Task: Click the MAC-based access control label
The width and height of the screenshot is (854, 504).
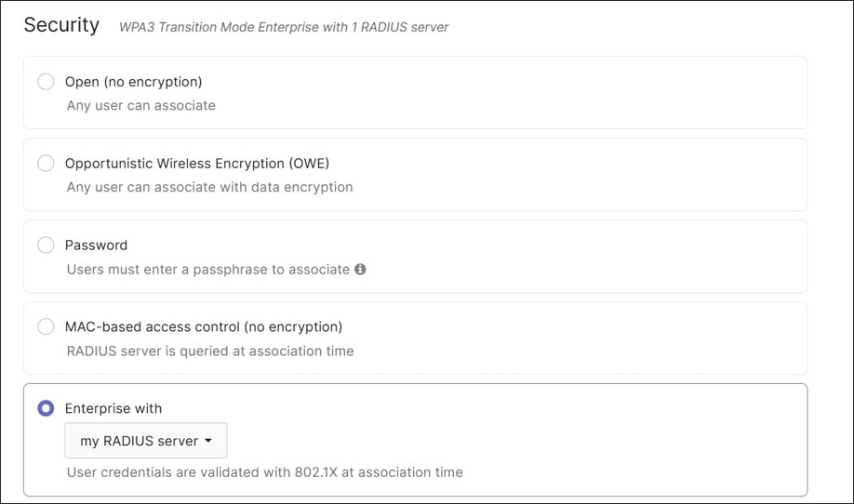Action: coord(204,326)
